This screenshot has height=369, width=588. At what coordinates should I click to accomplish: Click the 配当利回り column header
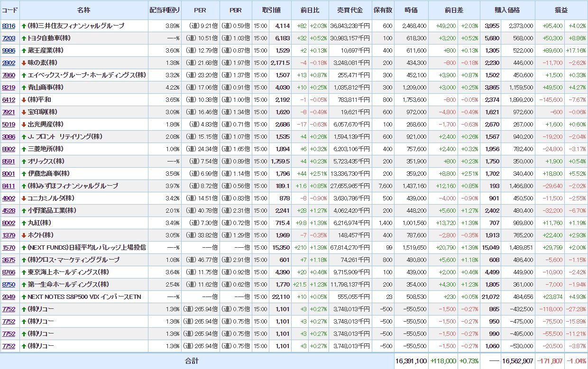[x=165, y=10]
